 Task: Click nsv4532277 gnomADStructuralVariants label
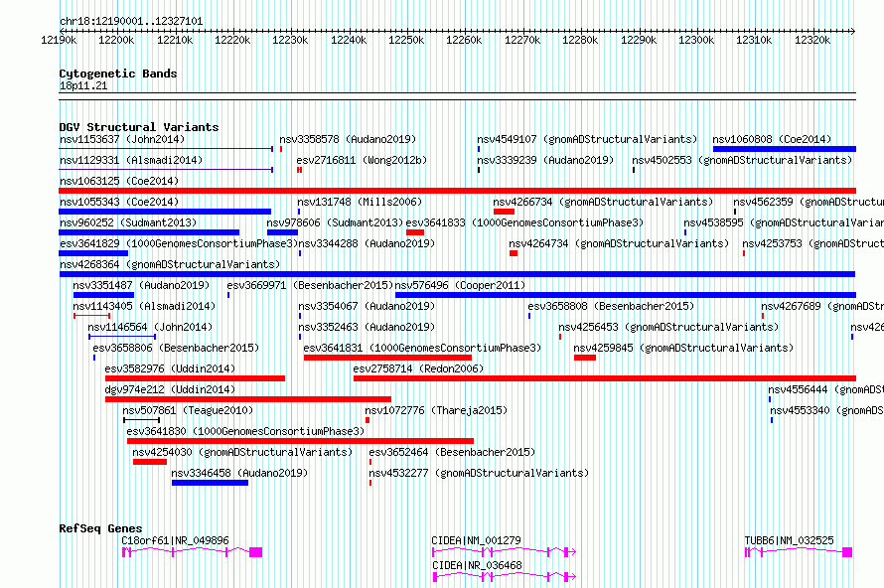479,473
